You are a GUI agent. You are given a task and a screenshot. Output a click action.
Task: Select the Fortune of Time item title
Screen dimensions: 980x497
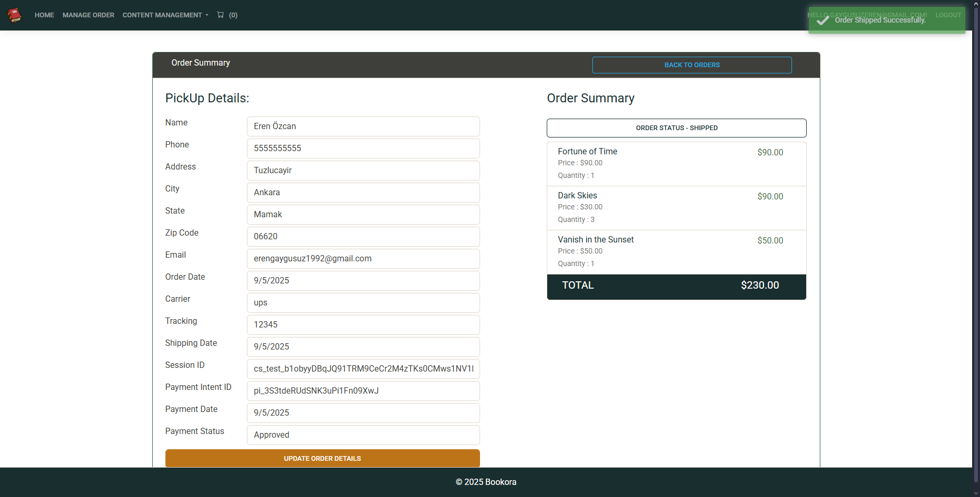coord(587,152)
